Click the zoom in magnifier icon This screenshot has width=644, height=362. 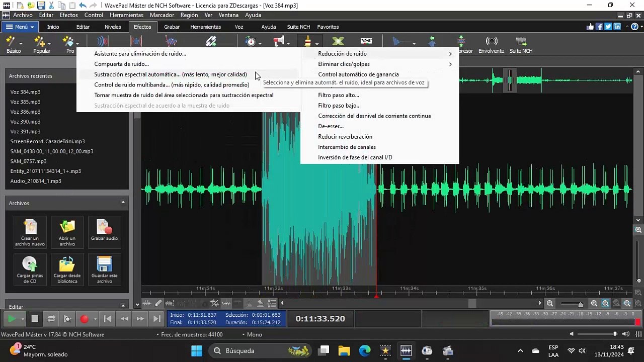pos(594,303)
